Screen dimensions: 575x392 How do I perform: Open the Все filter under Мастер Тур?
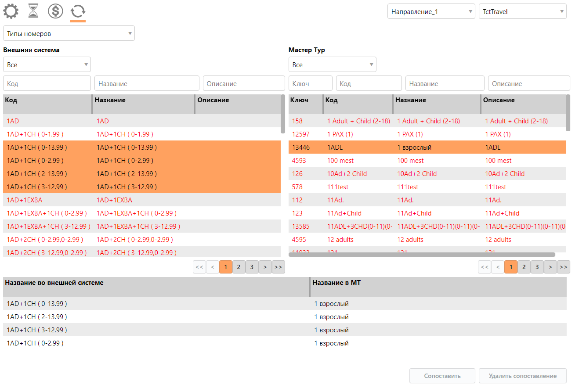click(332, 65)
